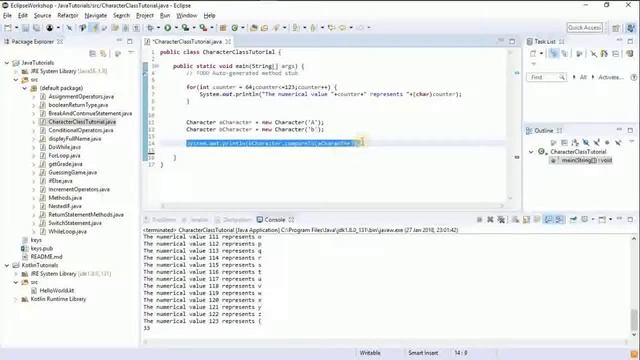This screenshot has height=360, width=640.
Task: Click the All working set link in Task List
Action: 583,77
